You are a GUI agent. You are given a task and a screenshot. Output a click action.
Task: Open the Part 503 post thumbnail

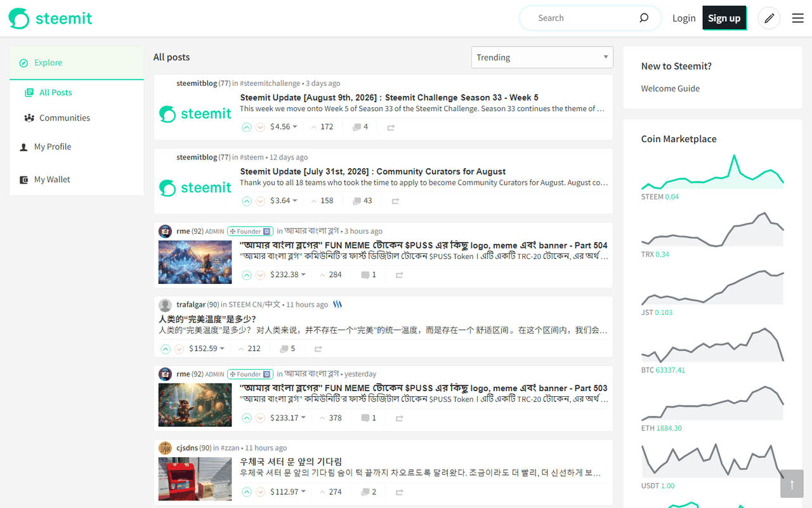click(x=195, y=405)
